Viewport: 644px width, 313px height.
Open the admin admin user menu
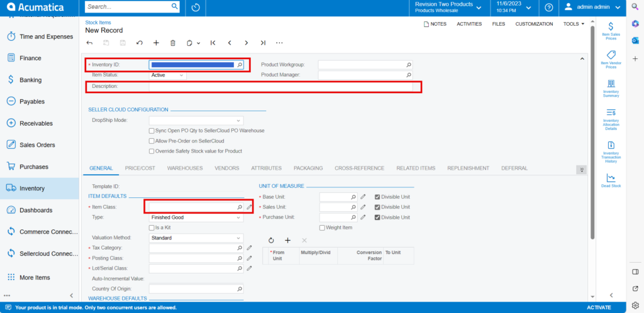pos(592,7)
